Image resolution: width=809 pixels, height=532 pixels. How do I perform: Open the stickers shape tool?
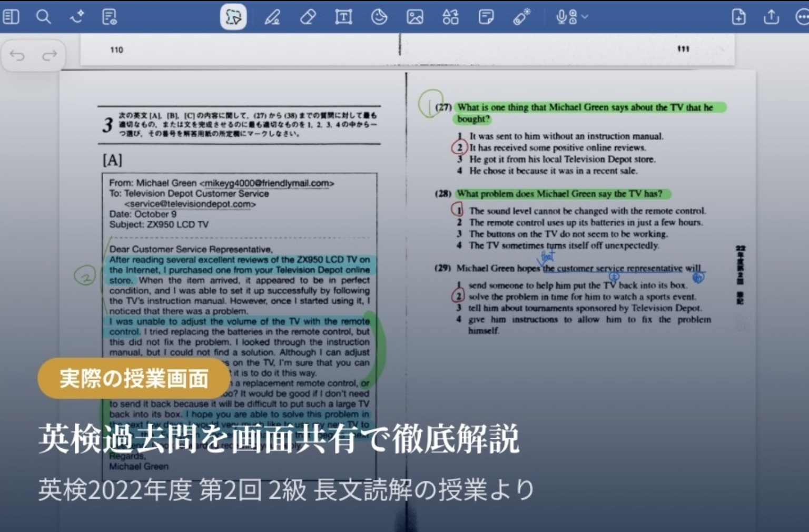pyautogui.click(x=379, y=17)
